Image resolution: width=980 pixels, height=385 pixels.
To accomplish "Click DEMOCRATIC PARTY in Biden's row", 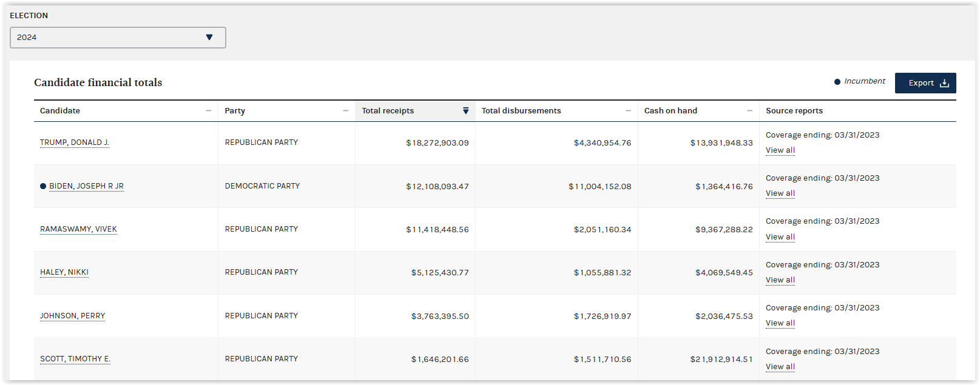I will click(x=262, y=186).
